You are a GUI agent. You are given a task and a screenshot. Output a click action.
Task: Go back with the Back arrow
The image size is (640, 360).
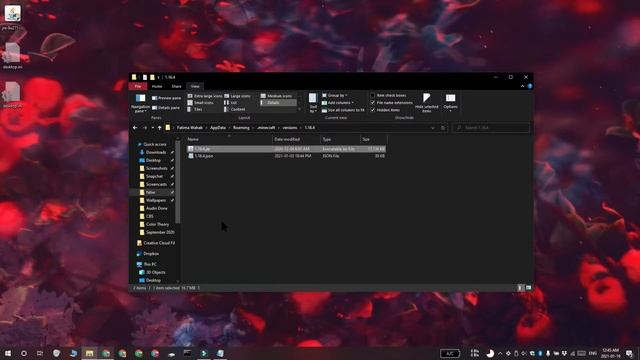click(135, 128)
